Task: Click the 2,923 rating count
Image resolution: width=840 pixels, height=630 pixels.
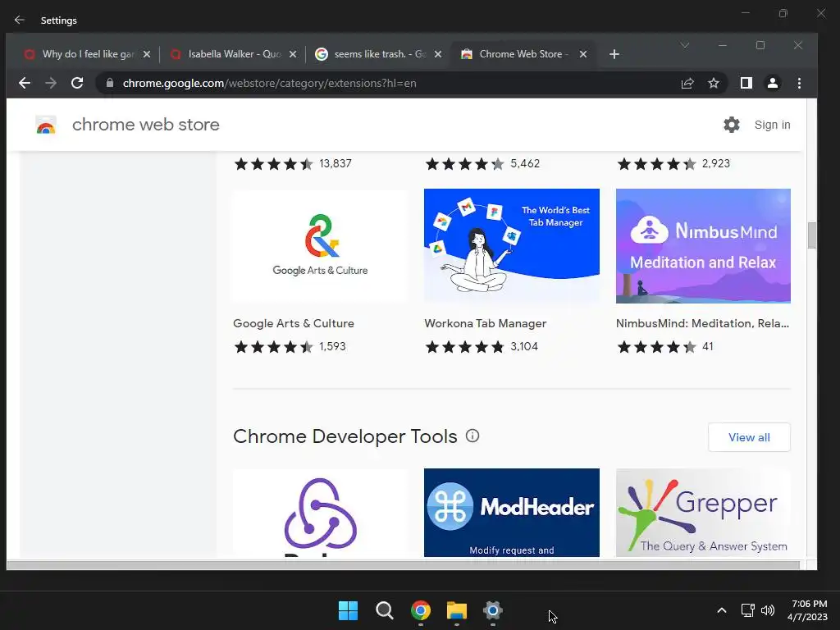Action: click(x=715, y=163)
